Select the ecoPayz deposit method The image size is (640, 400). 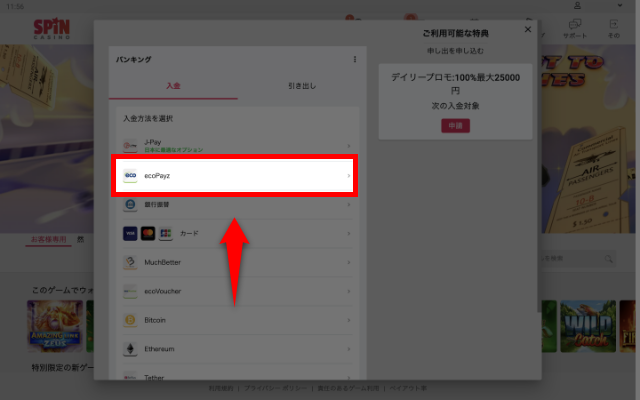(x=232, y=176)
